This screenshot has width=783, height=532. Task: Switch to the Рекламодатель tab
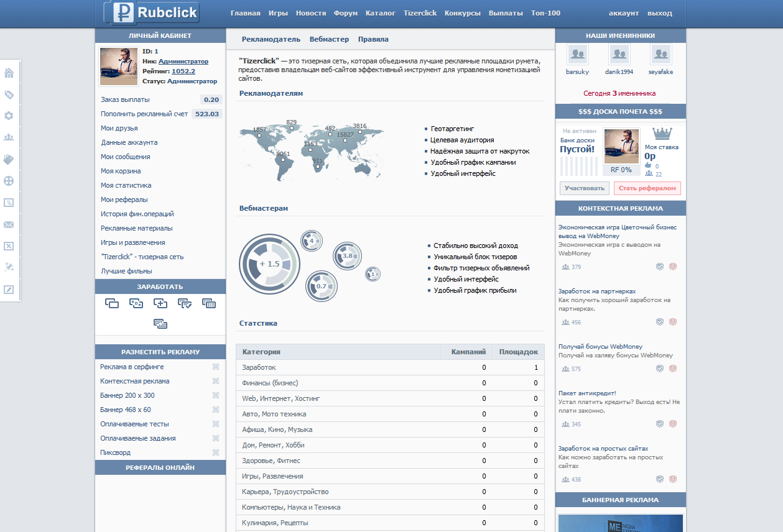[x=271, y=39]
